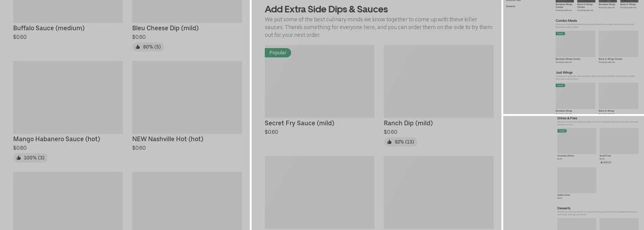This screenshot has width=644, height=230.
Task: Open Mango Habanero Sauce image
Action: pos(68,97)
